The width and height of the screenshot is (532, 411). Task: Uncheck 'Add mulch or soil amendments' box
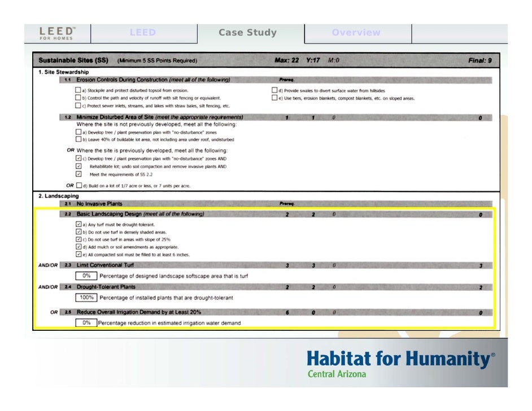click(79, 247)
